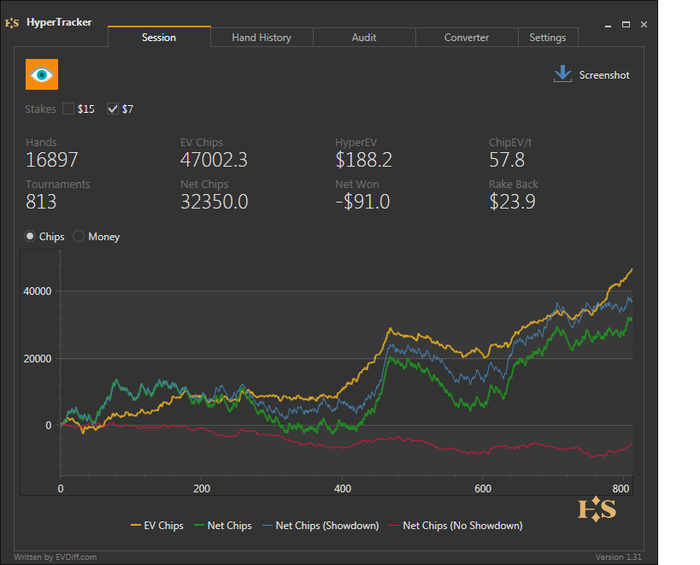The width and height of the screenshot is (700, 565).
Task: Open the Settings tab
Action: [547, 38]
